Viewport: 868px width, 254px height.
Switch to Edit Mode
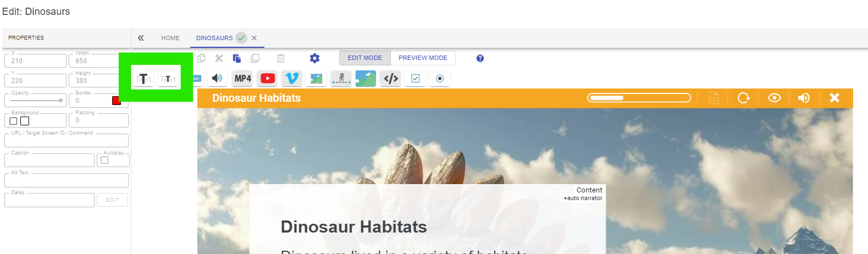[365, 58]
